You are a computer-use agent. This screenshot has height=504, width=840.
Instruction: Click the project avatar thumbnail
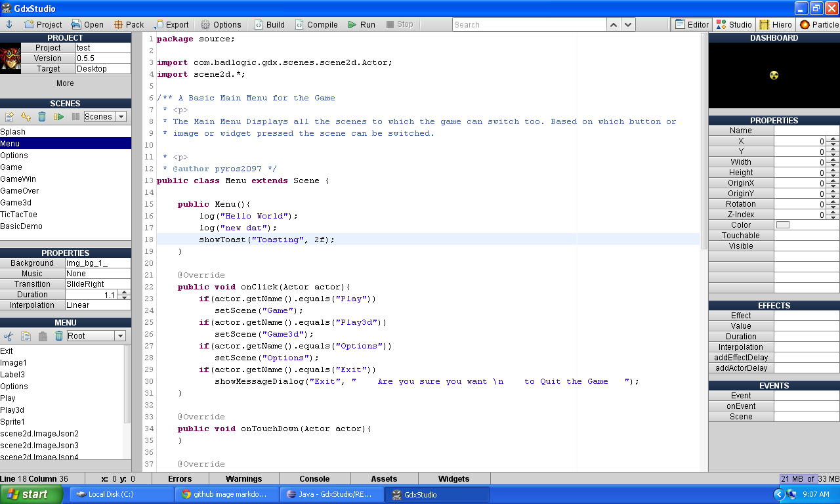pos(10,58)
